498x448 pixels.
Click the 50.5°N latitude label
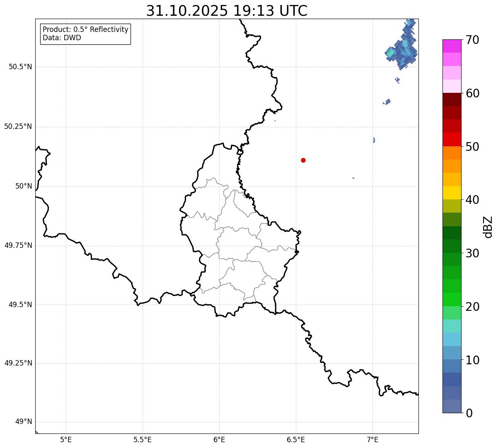pos(20,67)
